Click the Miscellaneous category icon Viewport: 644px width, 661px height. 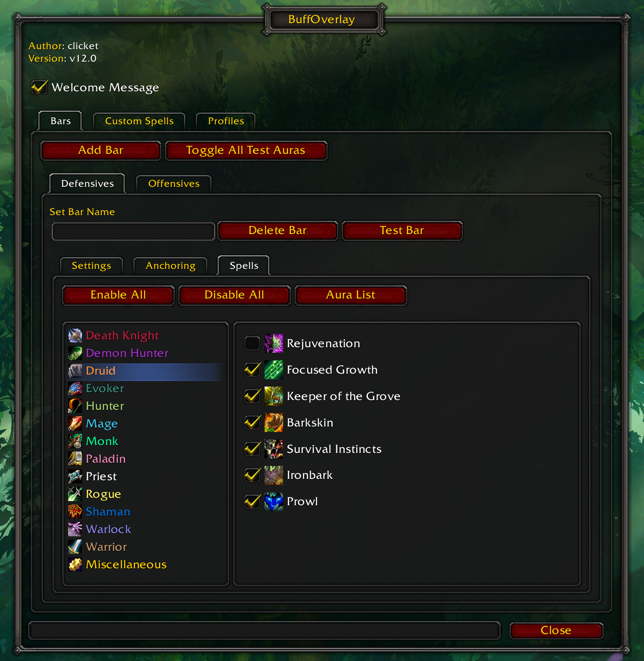pyautogui.click(x=75, y=565)
